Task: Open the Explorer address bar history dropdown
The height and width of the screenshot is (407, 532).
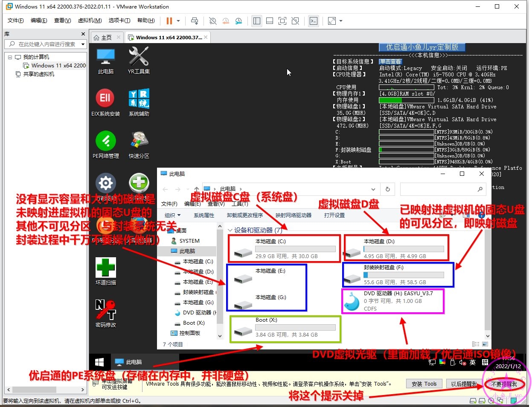Action: [373, 189]
